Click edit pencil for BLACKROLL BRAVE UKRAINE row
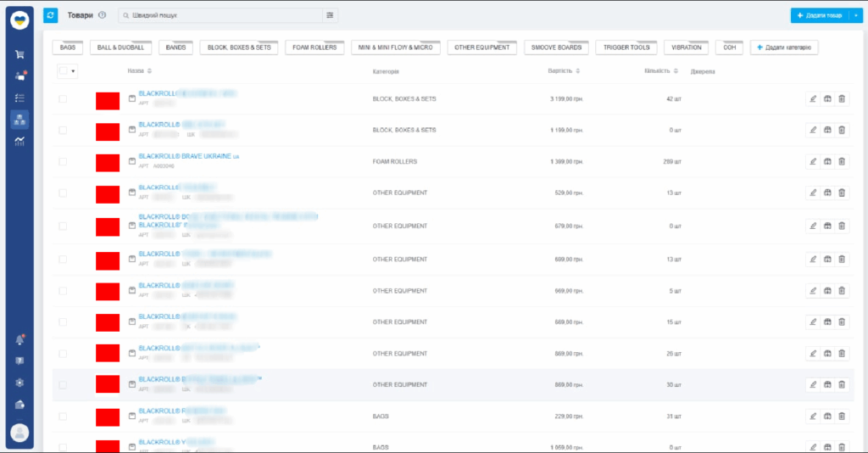The image size is (868, 453). coord(813,161)
